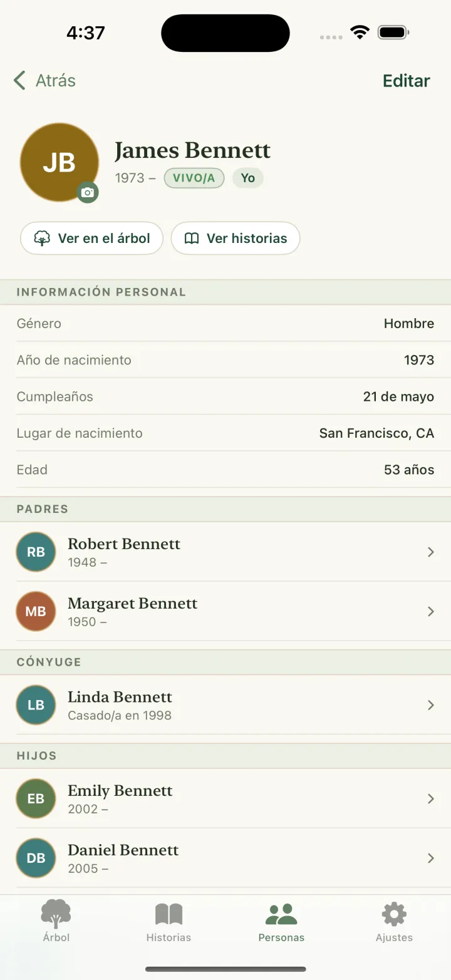Tap the DB avatar circle
Viewport: 451px width, 980px height.
tap(36, 858)
